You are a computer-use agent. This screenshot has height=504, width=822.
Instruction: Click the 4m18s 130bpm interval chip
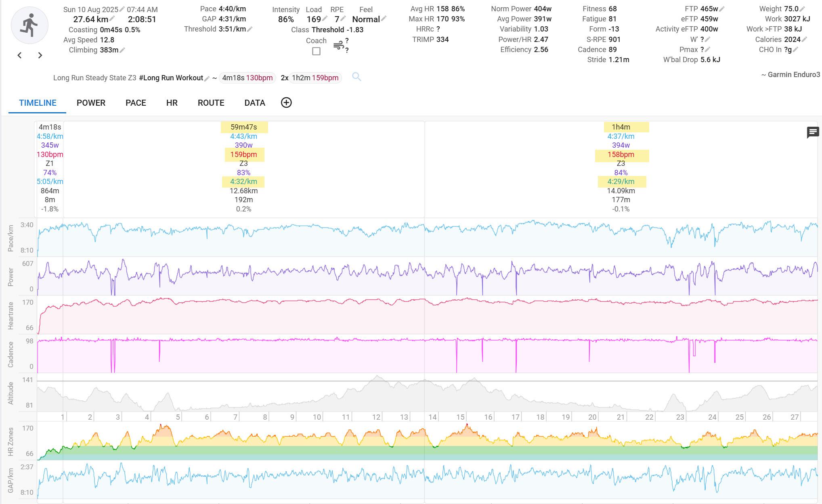(247, 78)
